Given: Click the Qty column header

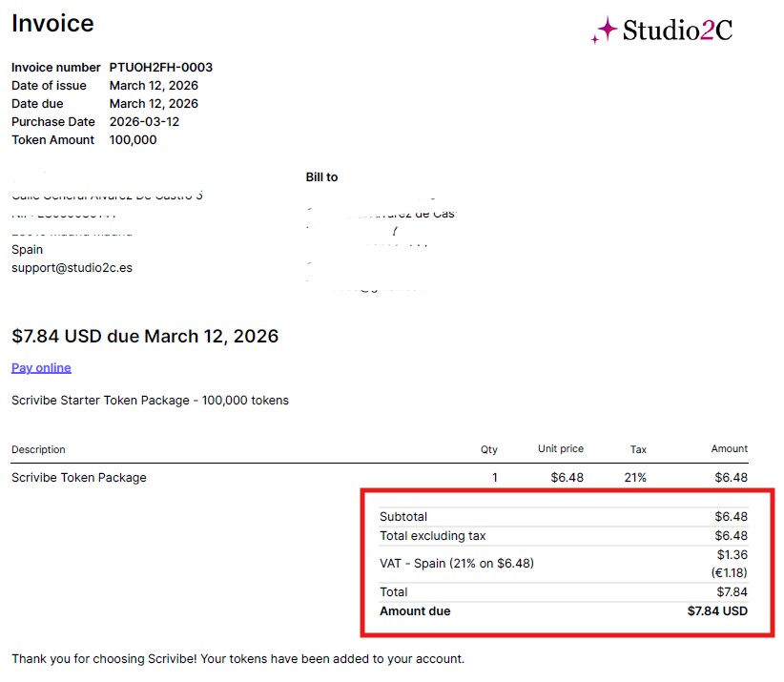Looking at the screenshot, I should coord(489,449).
